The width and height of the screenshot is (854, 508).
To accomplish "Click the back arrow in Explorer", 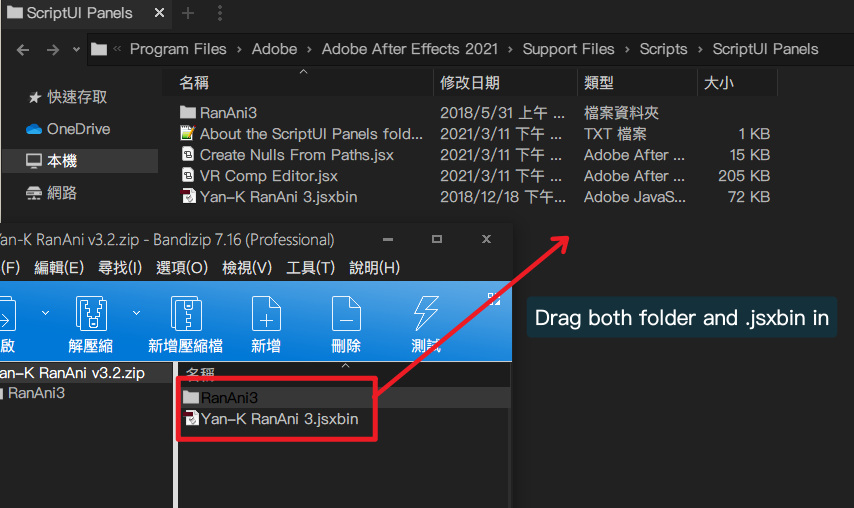I will [23, 49].
